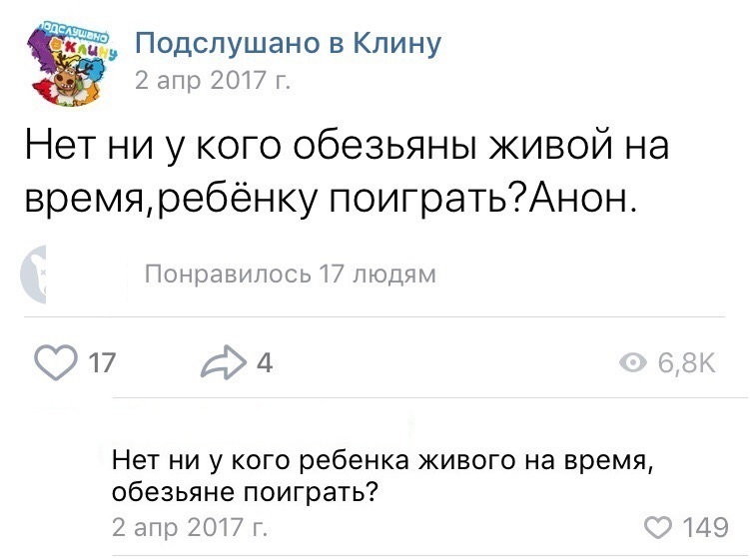Click post line 'Нет ни у кого обезьяны'

tap(347, 147)
